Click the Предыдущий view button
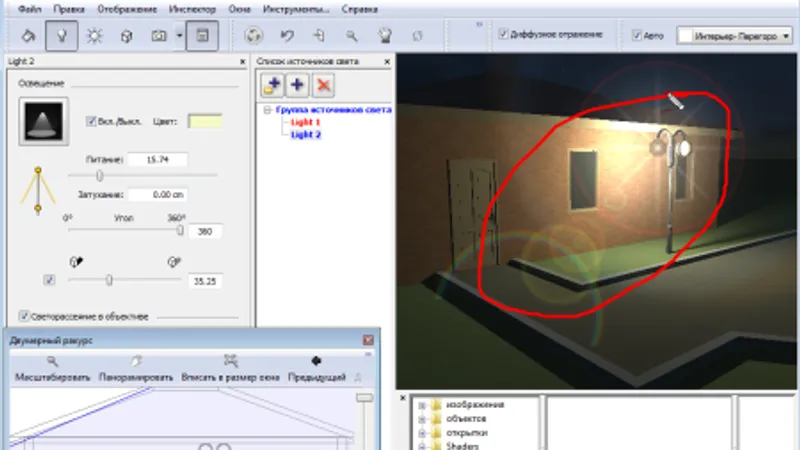This screenshot has height=450, width=800. [317, 369]
